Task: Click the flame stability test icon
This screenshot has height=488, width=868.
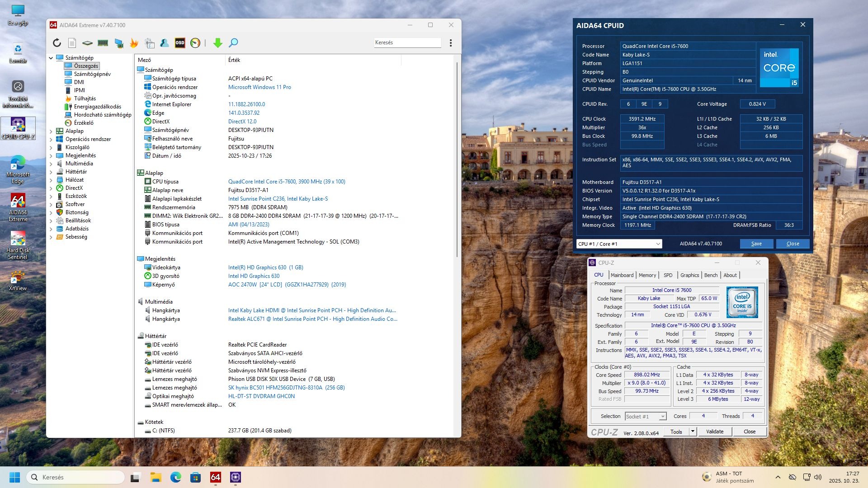Action: [x=134, y=43]
